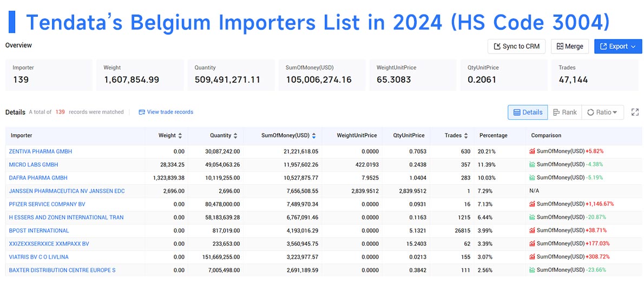Screen dimensions: 644x281
Task: Click the Merge button
Action: 570,47
